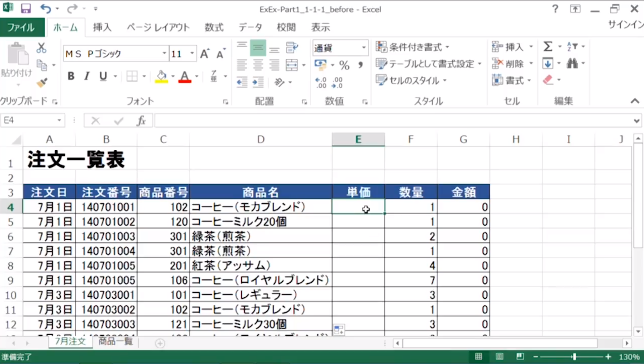Open the 数式 ribbon tab
This screenshot has height=364, width=644.
(214, 27)
